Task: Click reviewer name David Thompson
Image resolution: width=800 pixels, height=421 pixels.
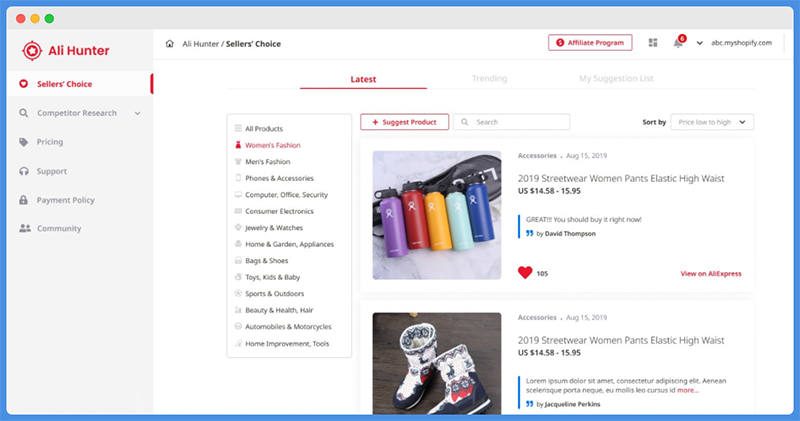Action: click(x=570, y=234)
